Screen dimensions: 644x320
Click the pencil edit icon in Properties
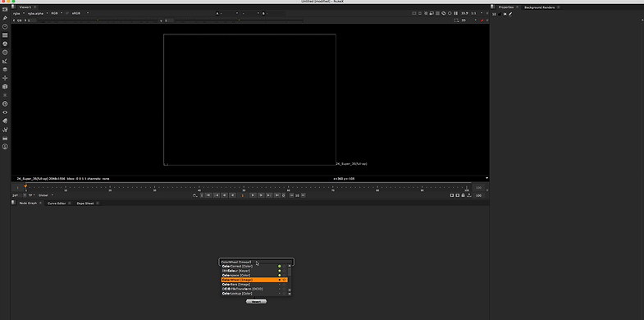(x=510, y=14)
